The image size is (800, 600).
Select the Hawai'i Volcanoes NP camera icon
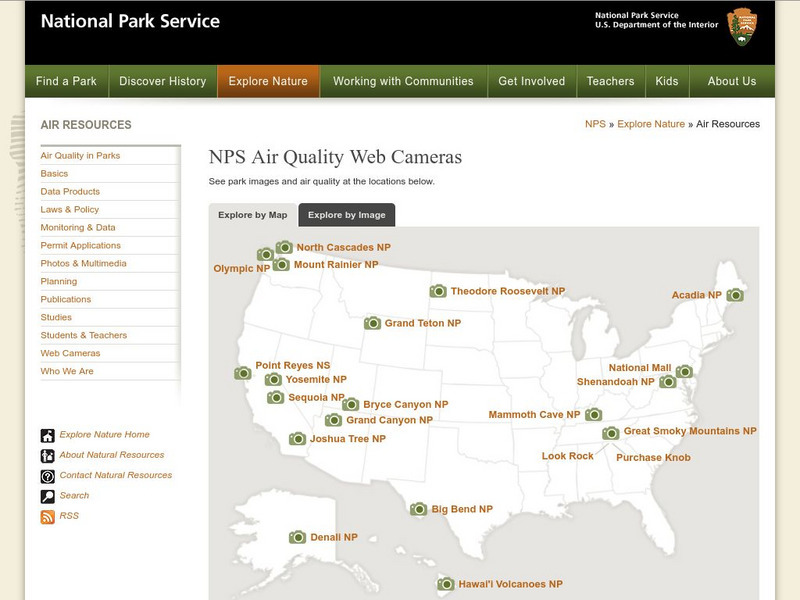click(446, 584)
